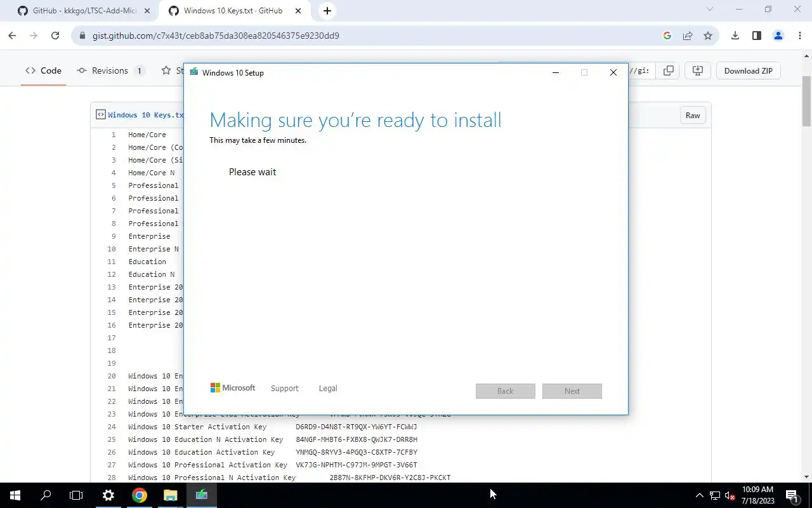Open the taskbar clock and date
The height and width of the screenshot is (508, 812).
[x=758, y=495]
